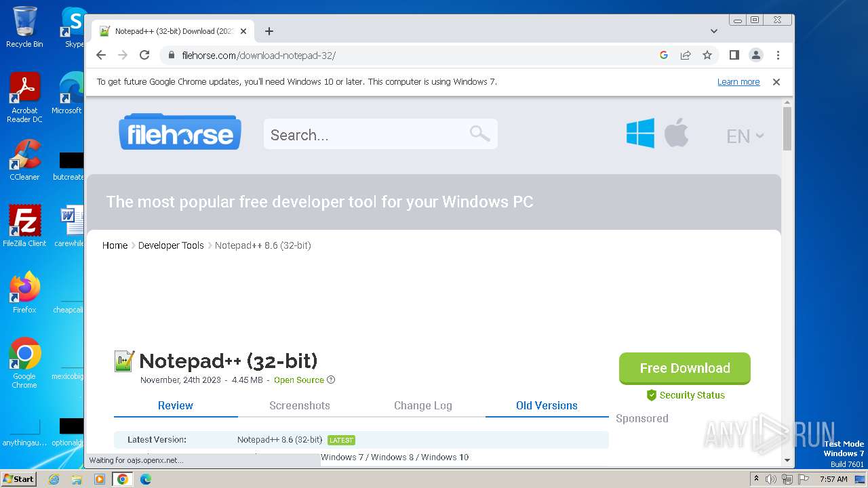Dismiss the Chrome update notice
The width and height of the screenshot is (868, 488).
point(776,82)
